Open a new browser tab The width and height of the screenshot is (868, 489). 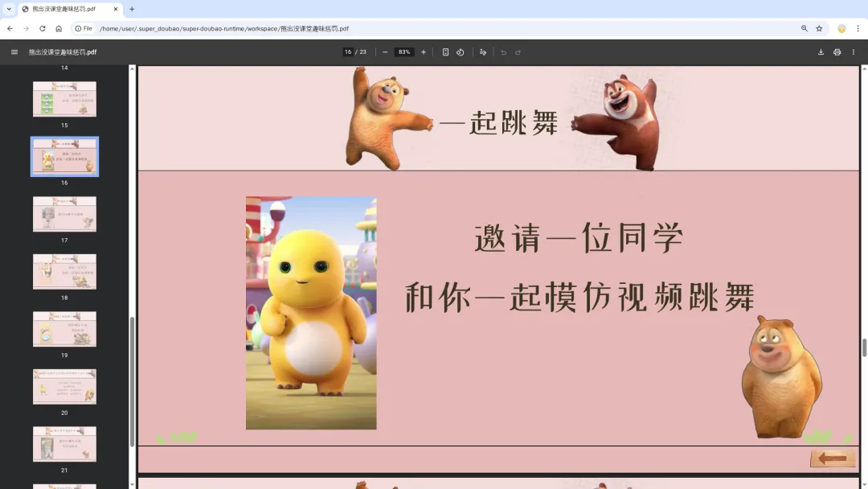(x=132, y=9)
